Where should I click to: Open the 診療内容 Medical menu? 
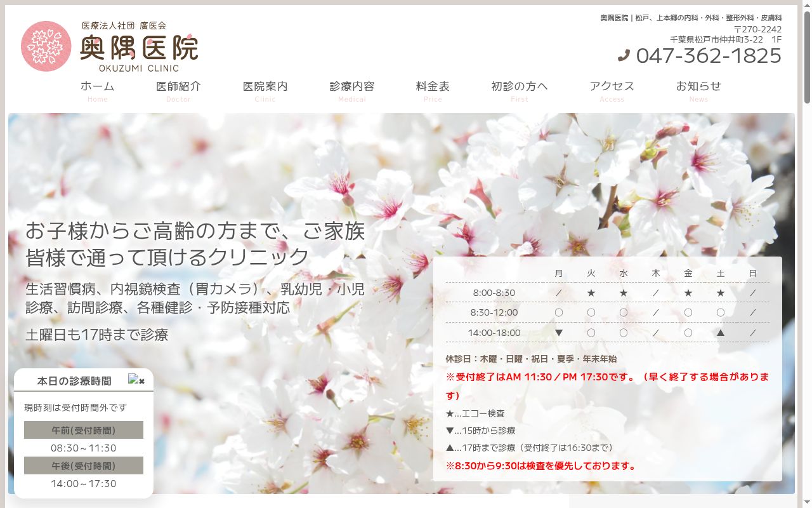click(x=352, y=91)
